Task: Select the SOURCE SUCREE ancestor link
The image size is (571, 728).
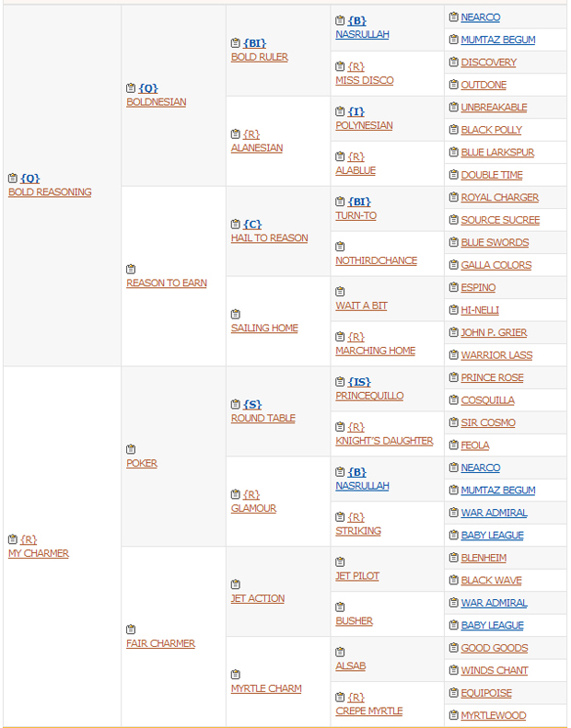Action: 500,220
